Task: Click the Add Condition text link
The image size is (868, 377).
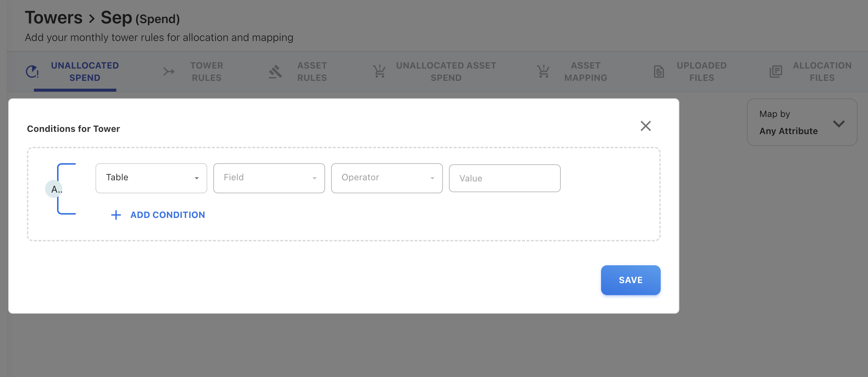Action: point(167,215)
